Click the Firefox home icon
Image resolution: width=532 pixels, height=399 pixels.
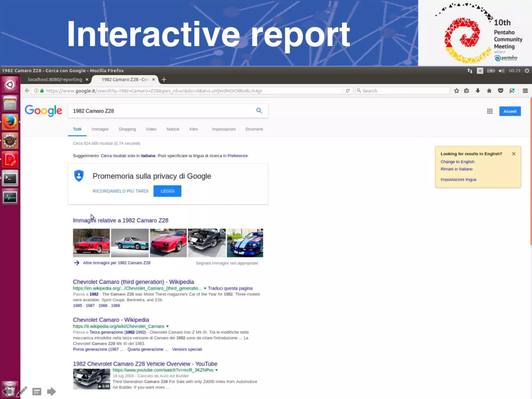(489, 91)
